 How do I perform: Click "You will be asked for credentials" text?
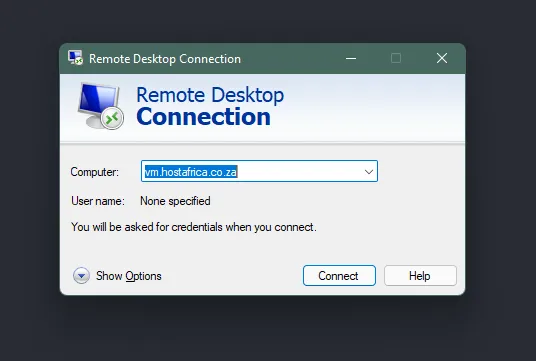193,227
